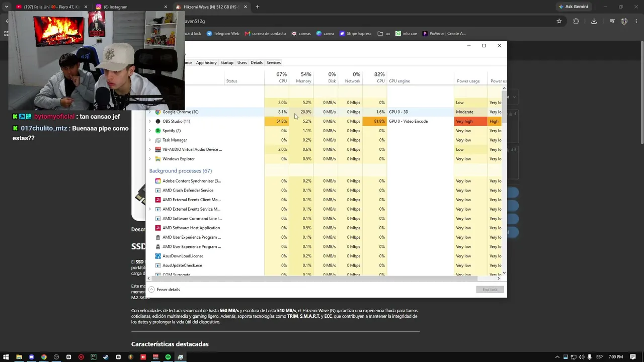Open PyCharm from the taskbar
Image resolution: width=644 pixels, height=362 pixels.
[x=94, y=357]
